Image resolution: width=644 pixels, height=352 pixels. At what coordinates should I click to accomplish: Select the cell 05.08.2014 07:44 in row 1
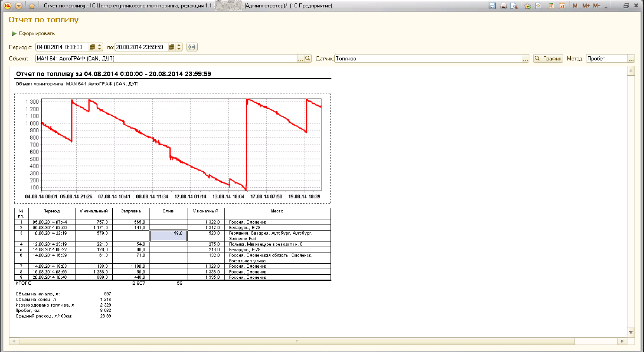pos(51,222)
